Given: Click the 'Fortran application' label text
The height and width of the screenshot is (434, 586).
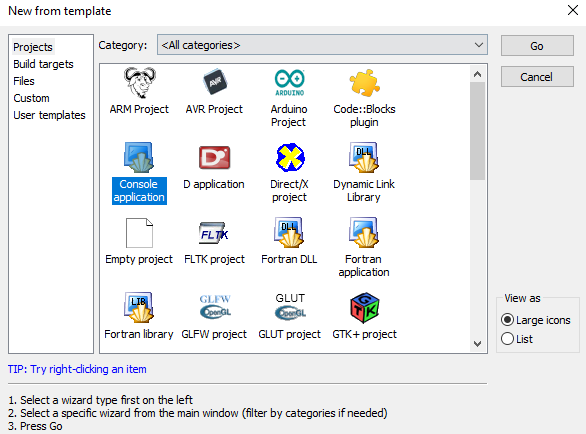Looking at the screenshot, I should [x=364, y=265].
